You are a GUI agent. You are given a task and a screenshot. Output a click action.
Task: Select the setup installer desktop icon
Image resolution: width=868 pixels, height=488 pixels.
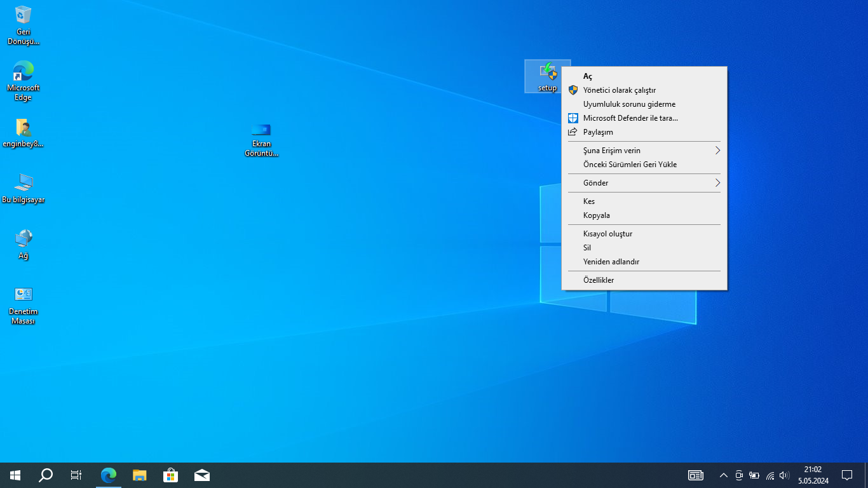coord(547,77)
